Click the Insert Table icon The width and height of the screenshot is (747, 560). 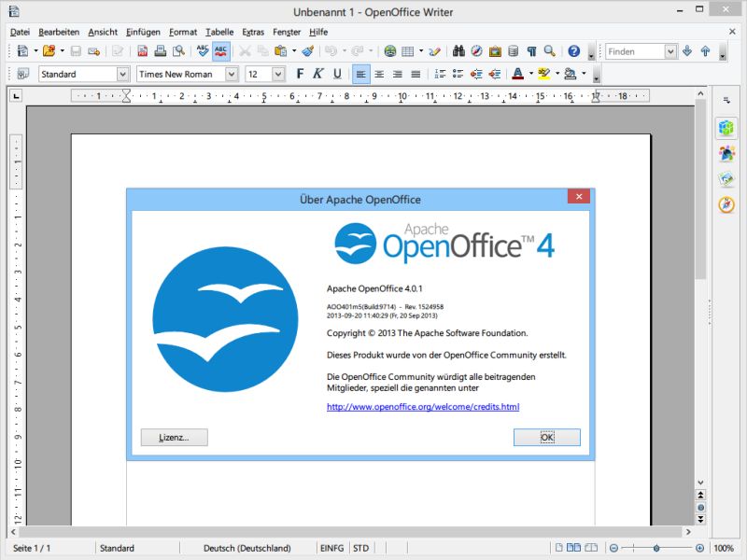click(408, 51)
